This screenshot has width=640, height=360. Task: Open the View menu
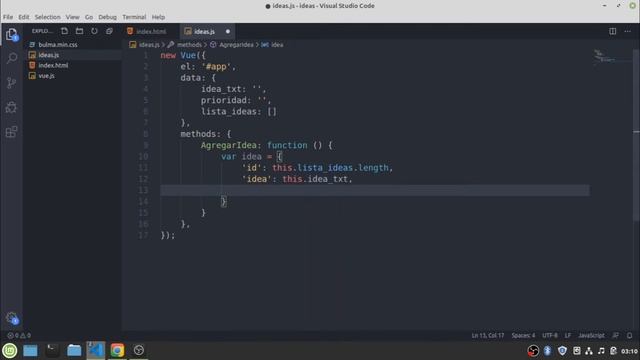click(72, 17)
